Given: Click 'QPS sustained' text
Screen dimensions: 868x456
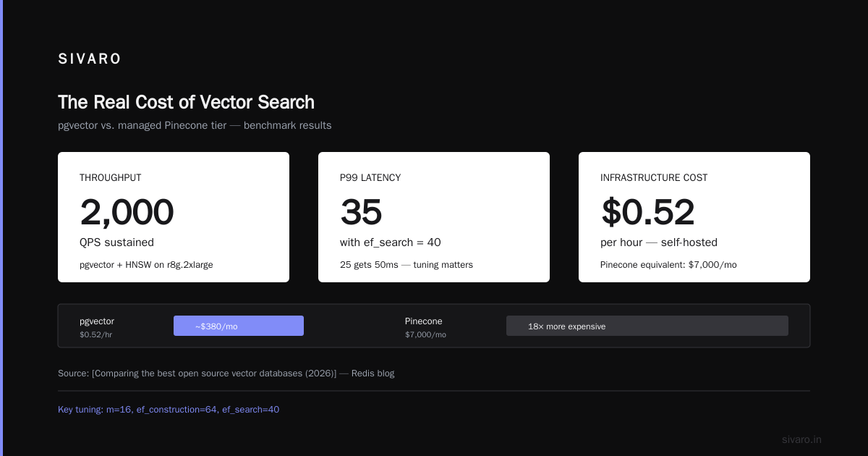Looking at the screenshot, I should pos(116,242).
